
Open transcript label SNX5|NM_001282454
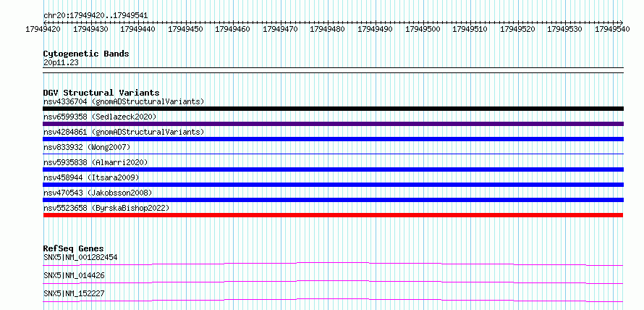point(80,257)
